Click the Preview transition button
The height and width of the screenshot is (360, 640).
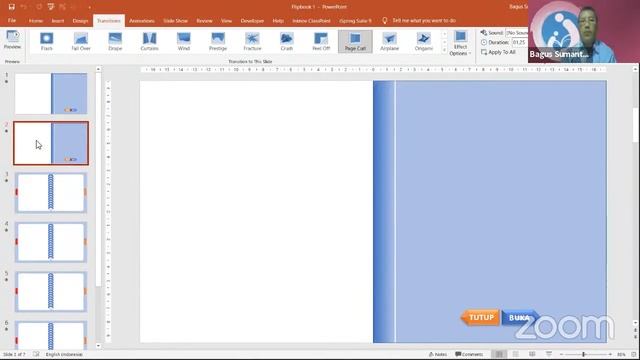tap(12, 40)
